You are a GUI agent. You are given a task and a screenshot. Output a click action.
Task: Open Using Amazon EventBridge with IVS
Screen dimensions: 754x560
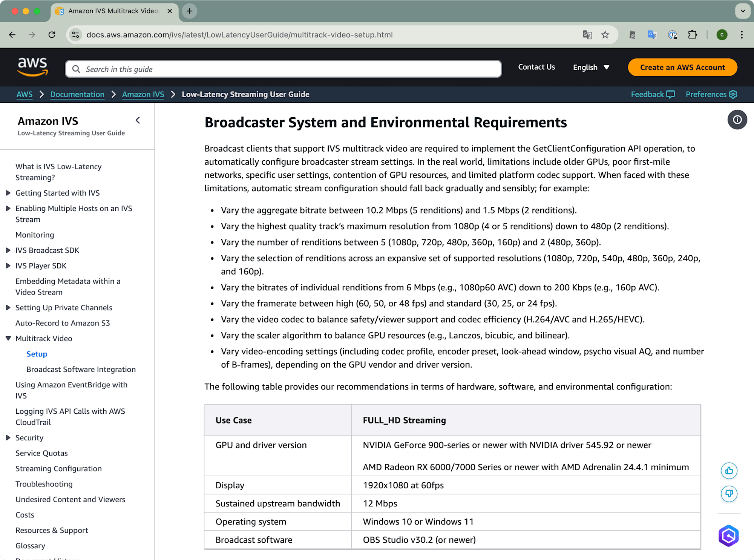(x=72, y=390)
